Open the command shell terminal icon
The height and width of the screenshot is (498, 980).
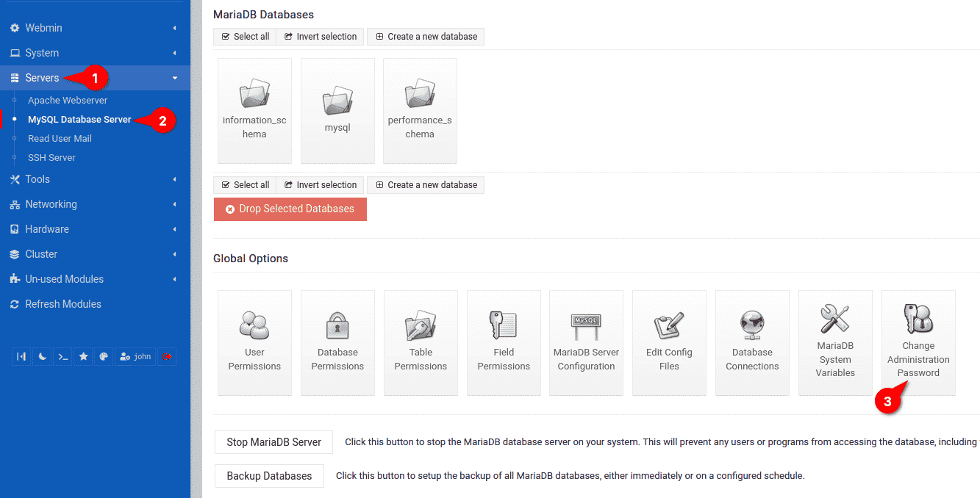point(63,356)
